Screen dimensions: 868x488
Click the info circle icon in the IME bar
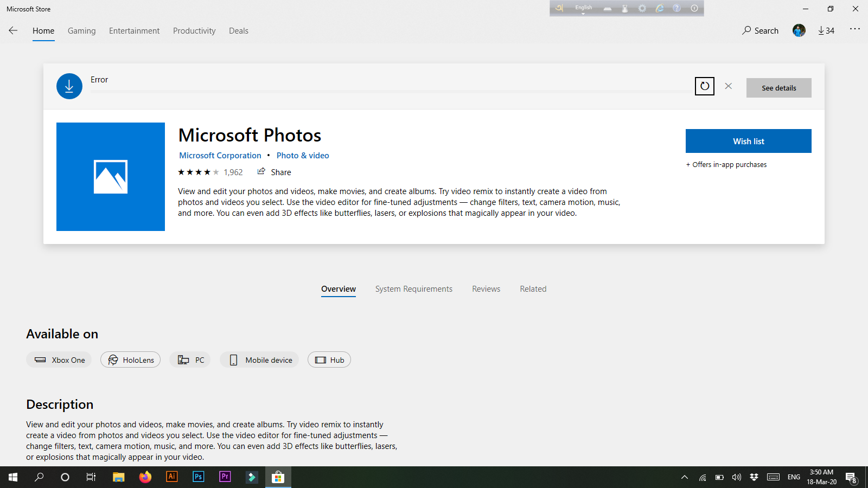point(694,8)
